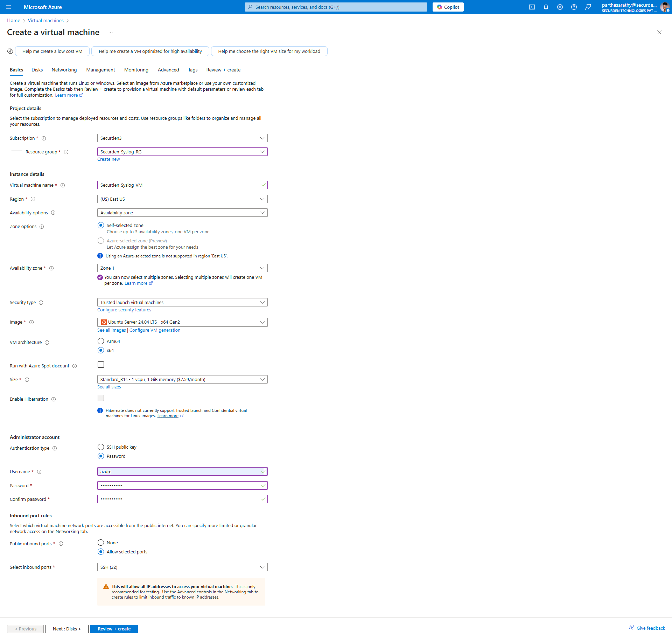
Task: Open Select inbound ports dropdown SSH (22)
Action: pyautogui.click(x=182, y=567)
